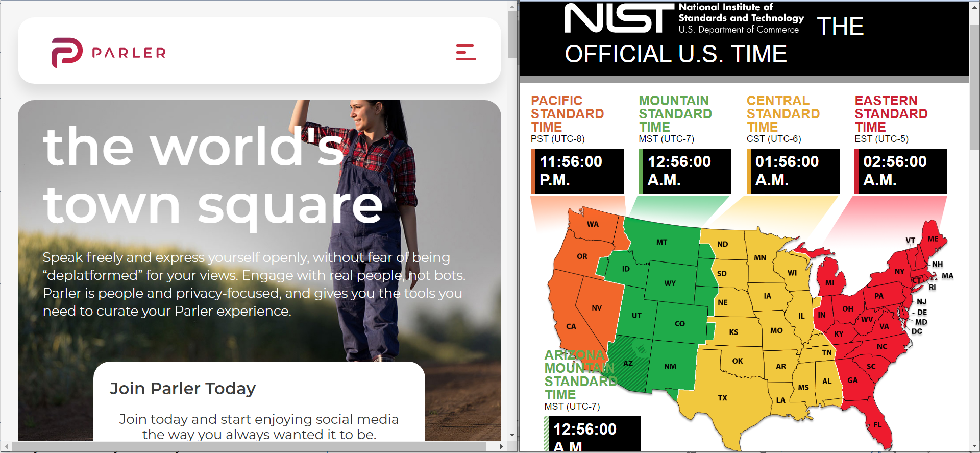Click the right arrow on Parler's horizontal scrollbar
This screenshot has height=453, width=980.
[x=501, y=446]
